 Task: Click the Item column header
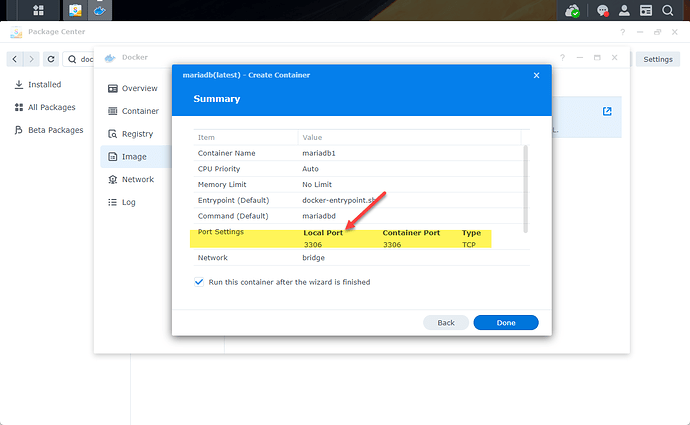[246, 137]
